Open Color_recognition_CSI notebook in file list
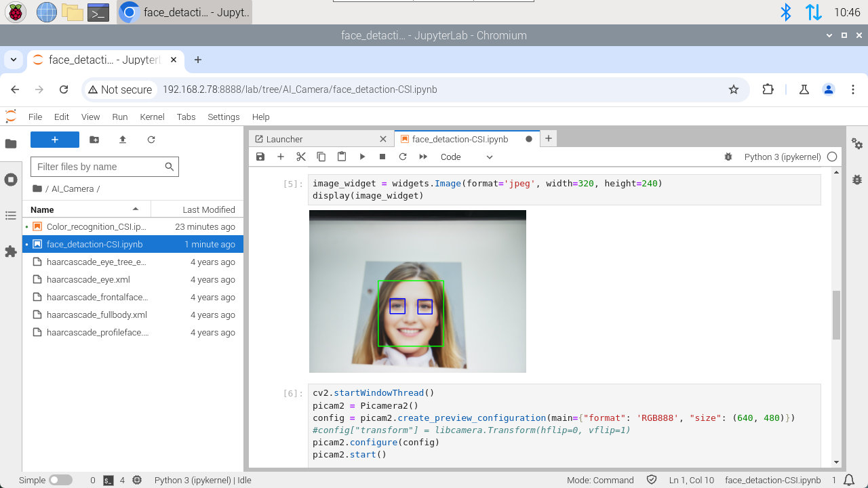Screen dimensions: 868x488 [133, 227]
